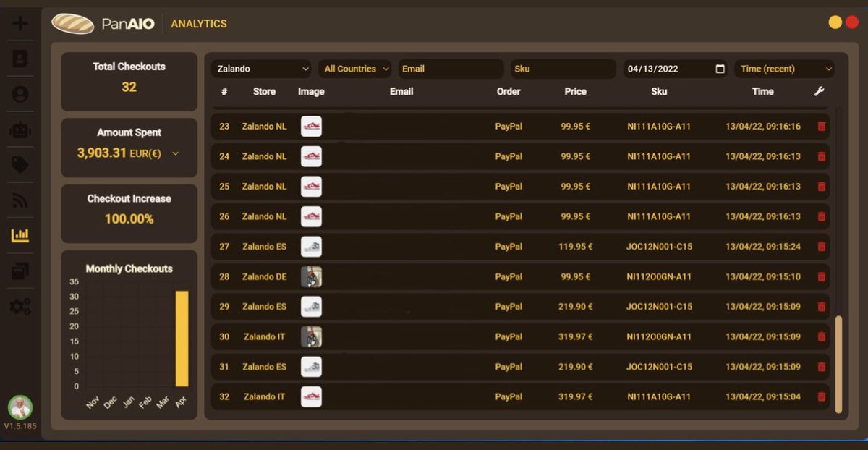
Task: Click the yellow minimize window button
Action: click(835, 22)
